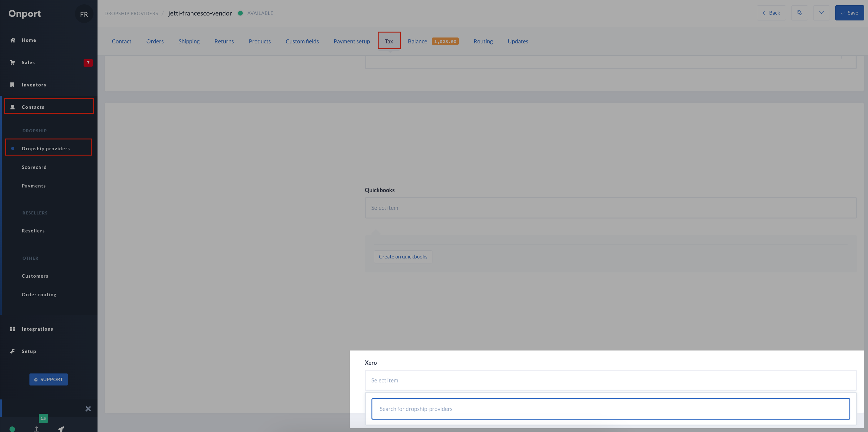
Task: Click the Sales shopping cart icon
Action: click(x=12, y=62)
